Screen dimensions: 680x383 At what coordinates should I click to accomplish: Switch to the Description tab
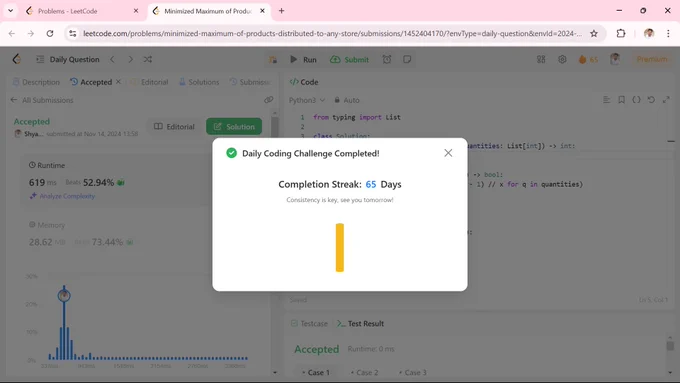point(36,82)
